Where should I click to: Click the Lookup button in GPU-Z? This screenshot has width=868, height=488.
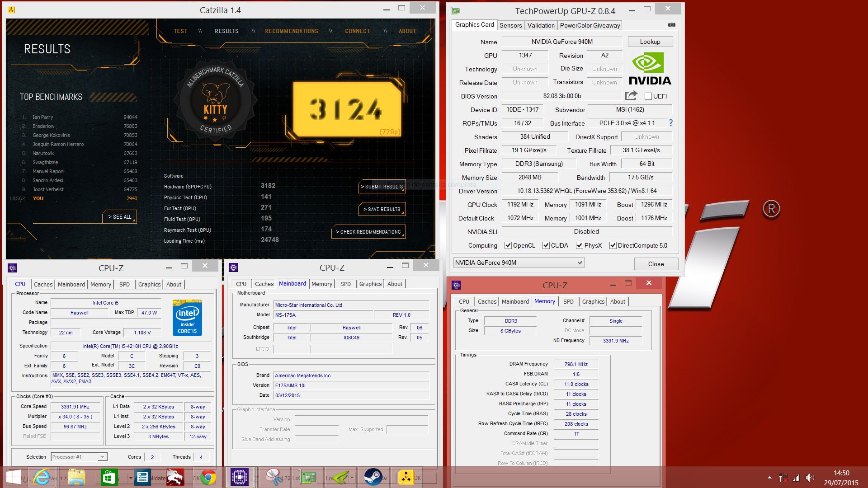click(650, 42)
